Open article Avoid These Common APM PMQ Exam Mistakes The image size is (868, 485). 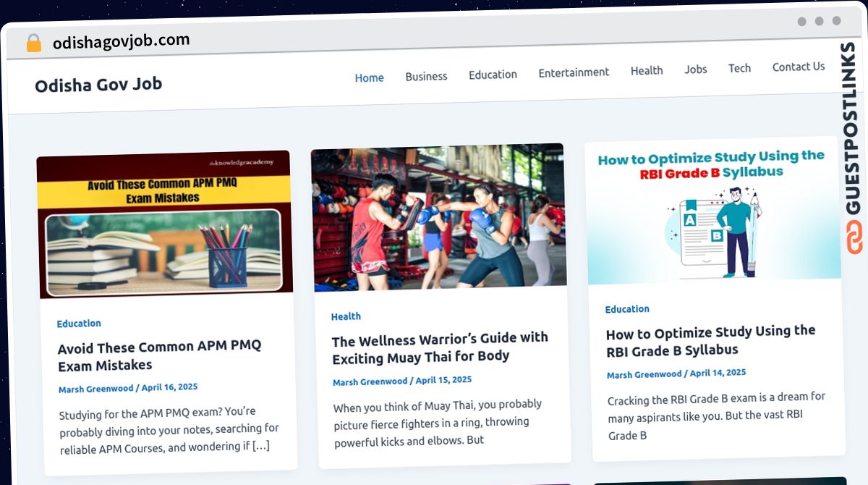160,355
